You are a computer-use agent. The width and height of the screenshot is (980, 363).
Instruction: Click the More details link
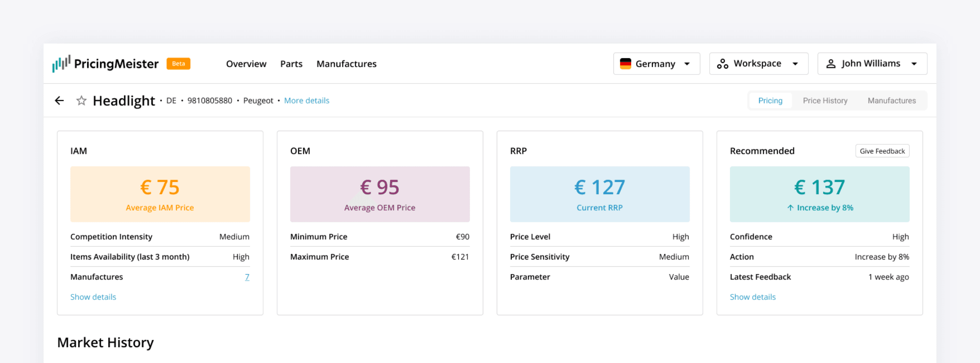[x=307, y=100]
